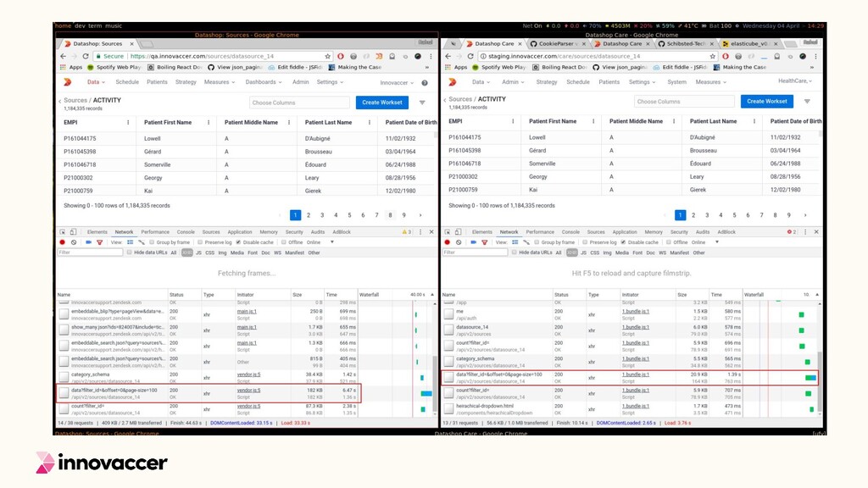Open the table filter icon beside left Create Workset
The image size is (868, 488).
(422, 103)
